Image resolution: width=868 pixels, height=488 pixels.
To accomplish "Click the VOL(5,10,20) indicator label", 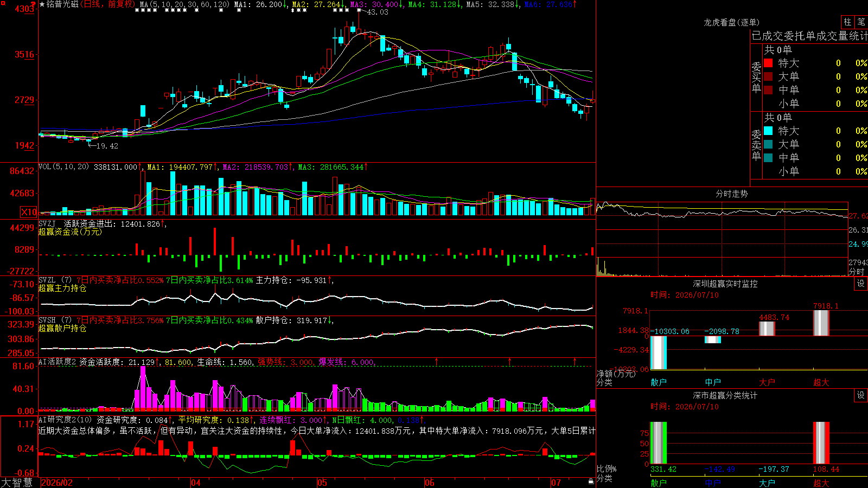I will point(63,167).
